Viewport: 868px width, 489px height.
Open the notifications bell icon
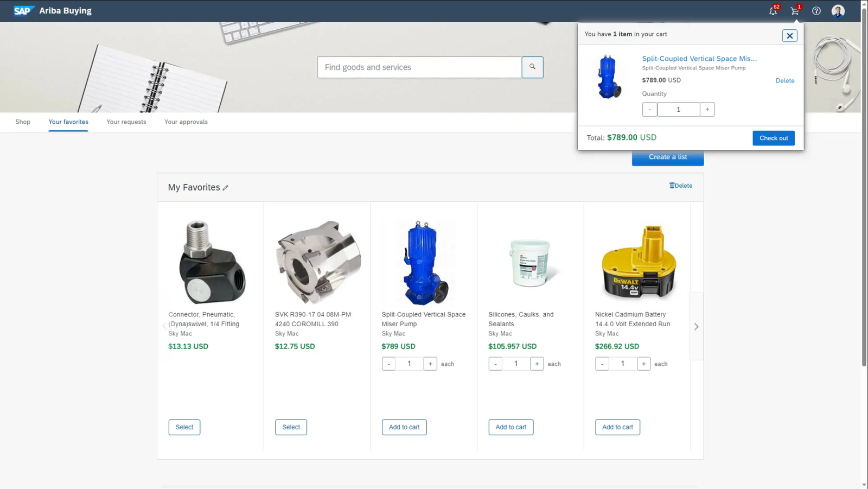(773, 11)
